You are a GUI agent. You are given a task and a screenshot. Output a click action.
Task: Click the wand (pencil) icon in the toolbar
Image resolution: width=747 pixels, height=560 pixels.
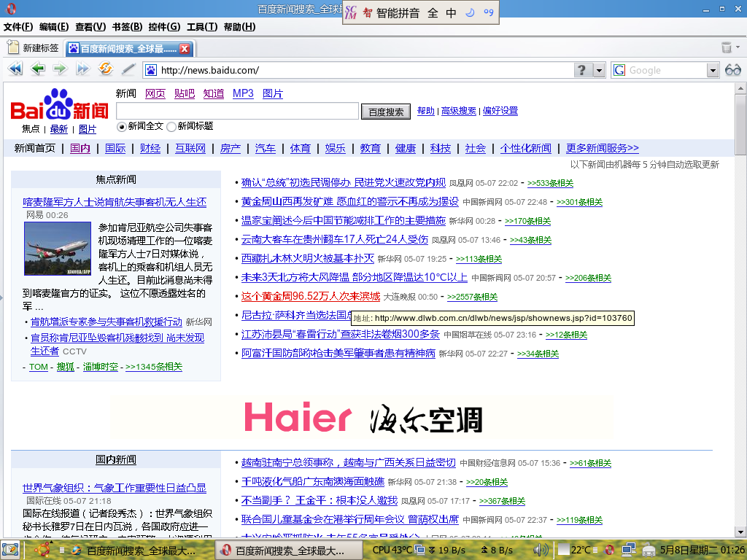(128, 69)
